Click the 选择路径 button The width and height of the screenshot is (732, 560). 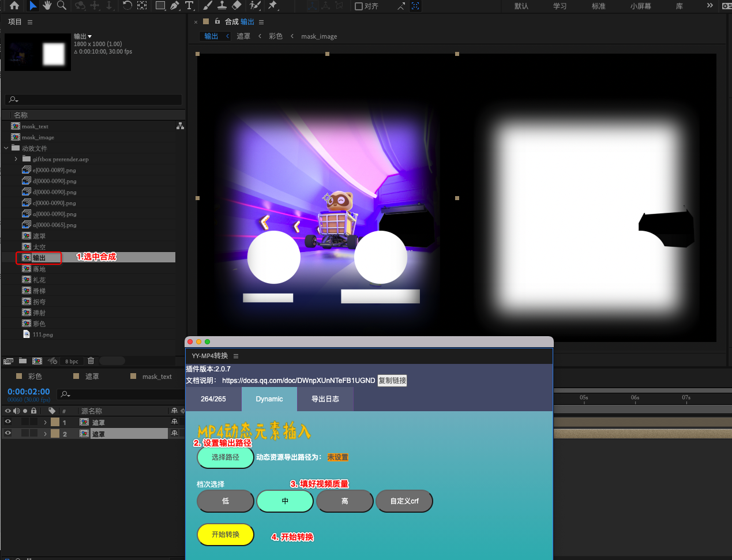pos(226,457)
